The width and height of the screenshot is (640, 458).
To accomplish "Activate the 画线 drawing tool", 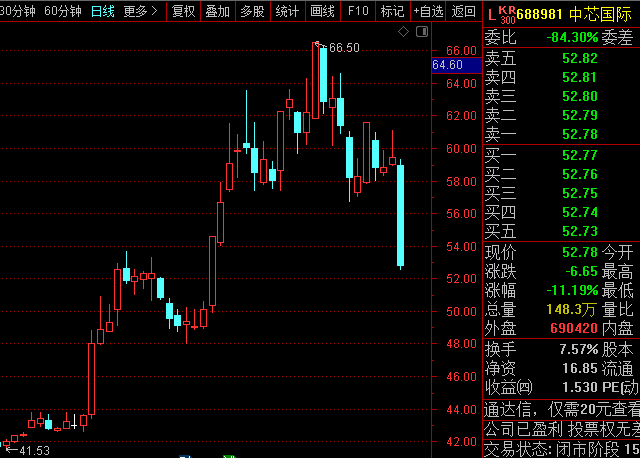I will (x=322, y=11).
